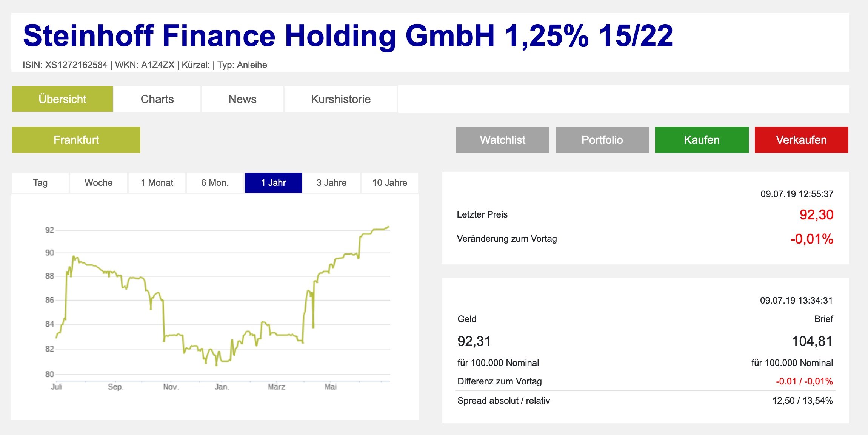
Task: Click the green Kaufen button
Action: click(x=701, y=140)
